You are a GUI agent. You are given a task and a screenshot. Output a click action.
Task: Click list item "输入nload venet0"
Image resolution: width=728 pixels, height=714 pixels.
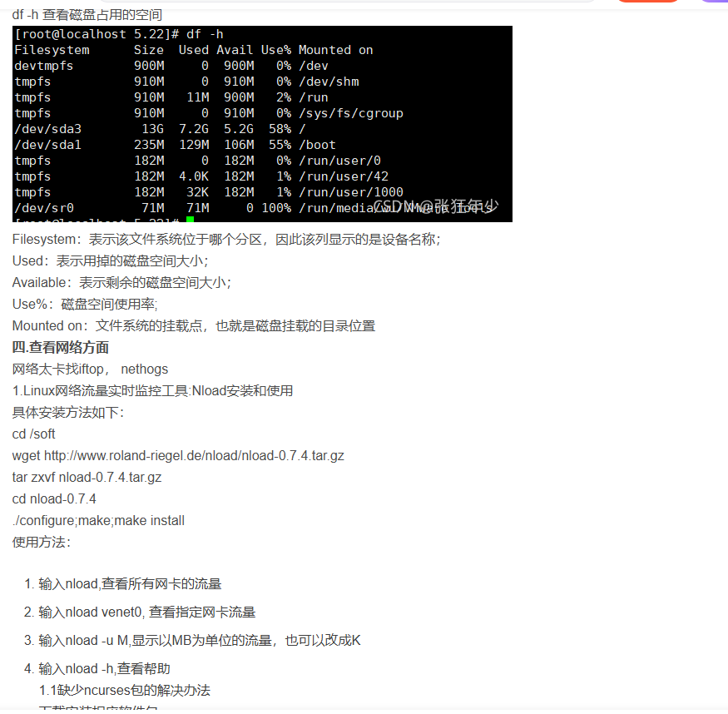[146, 612]
